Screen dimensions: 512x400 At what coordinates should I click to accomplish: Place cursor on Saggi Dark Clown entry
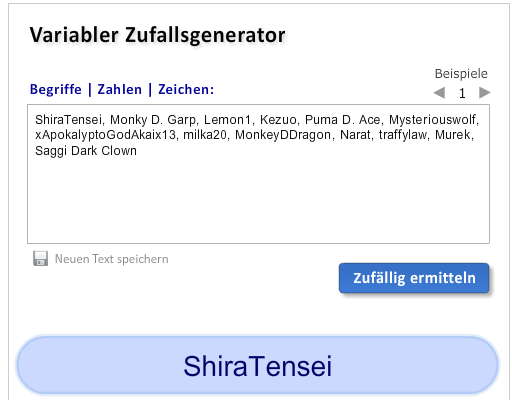86,151
